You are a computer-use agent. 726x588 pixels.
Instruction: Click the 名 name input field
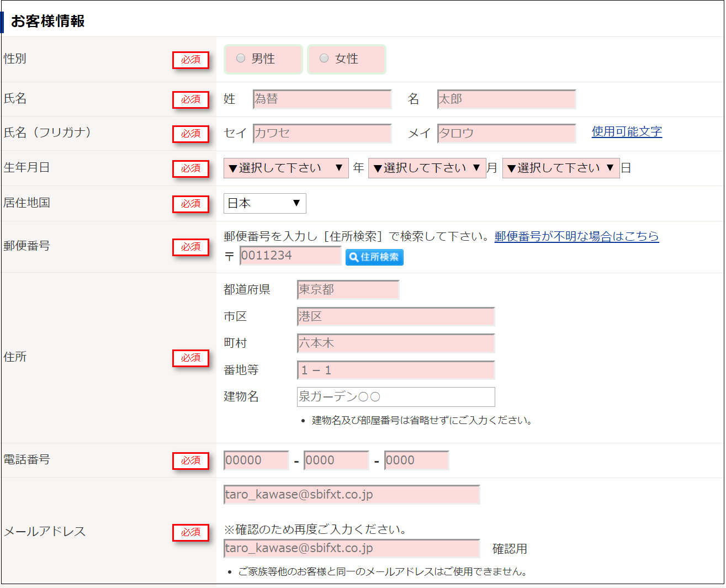(507, 99)
